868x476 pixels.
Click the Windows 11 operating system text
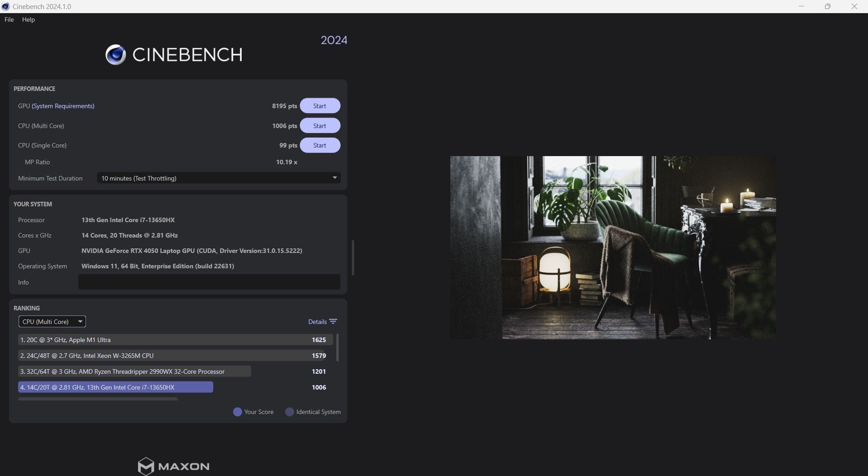[x=157, y=266]
